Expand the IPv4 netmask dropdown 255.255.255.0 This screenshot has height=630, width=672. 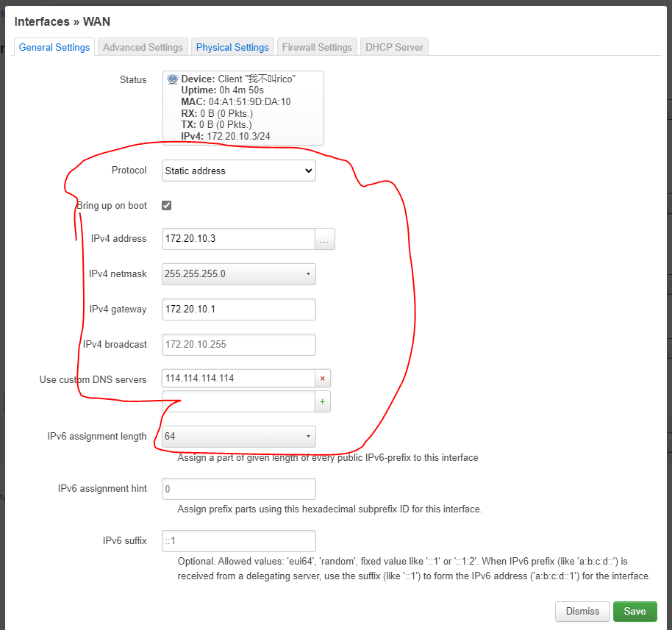coord(239,274)
